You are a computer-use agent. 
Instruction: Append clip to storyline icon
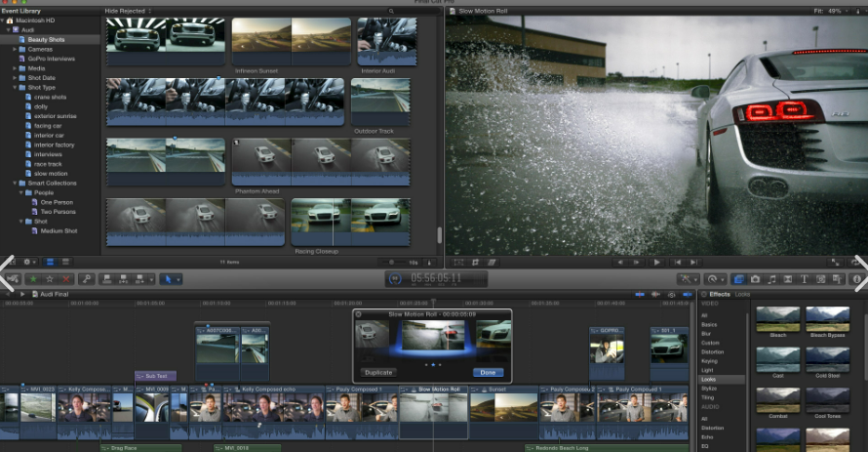[138, 279]
